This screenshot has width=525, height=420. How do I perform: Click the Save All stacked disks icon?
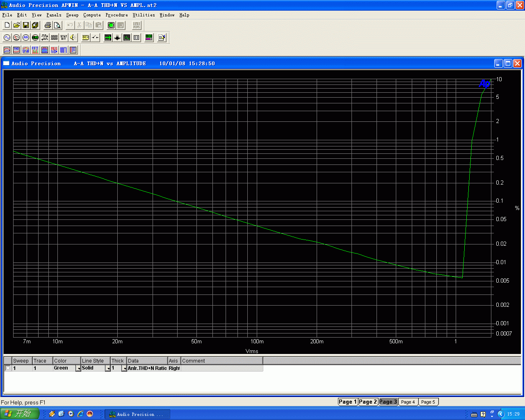pyautogui.click(x=35, y=25)
